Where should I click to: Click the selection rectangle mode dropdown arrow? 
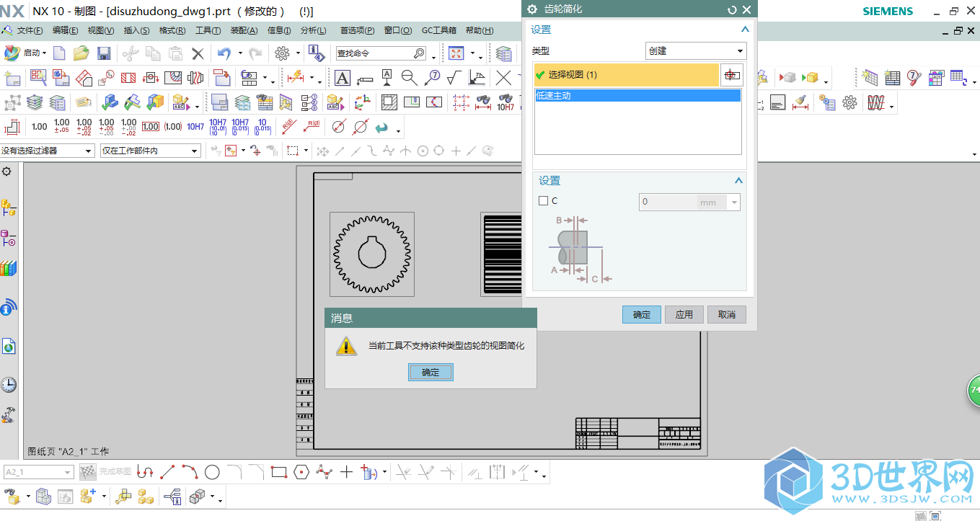(x=306, y=151)
